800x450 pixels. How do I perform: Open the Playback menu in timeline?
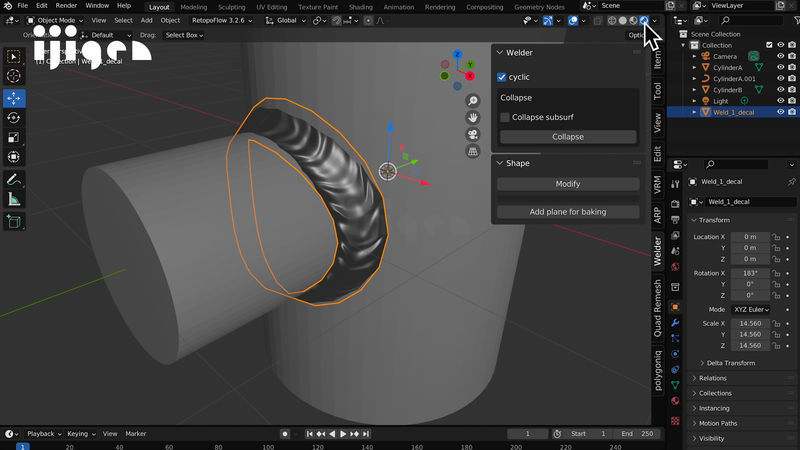[x=44, y=434]
